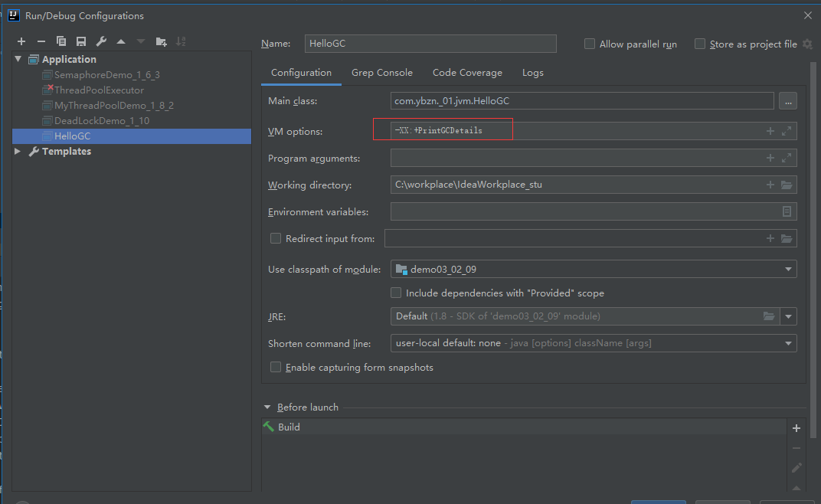
Task: Switch to the Grep Console tab
Action: tap(381, 73)
